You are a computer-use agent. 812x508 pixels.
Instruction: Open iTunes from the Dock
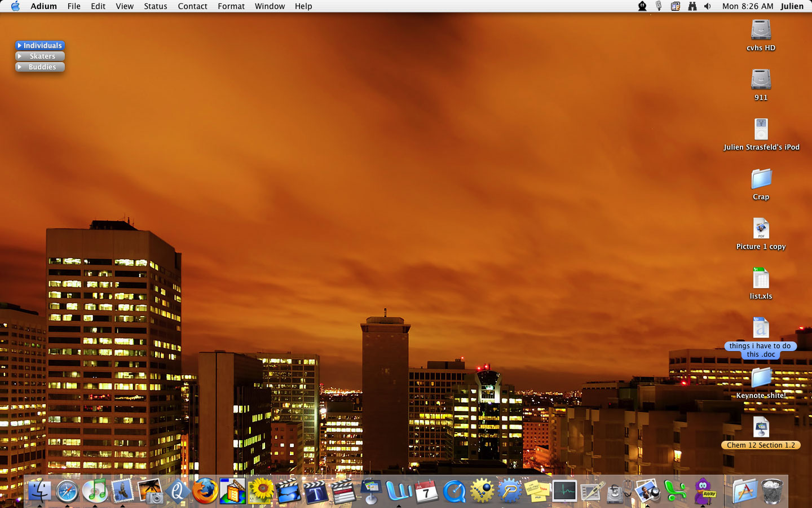[x=95, y=491]
